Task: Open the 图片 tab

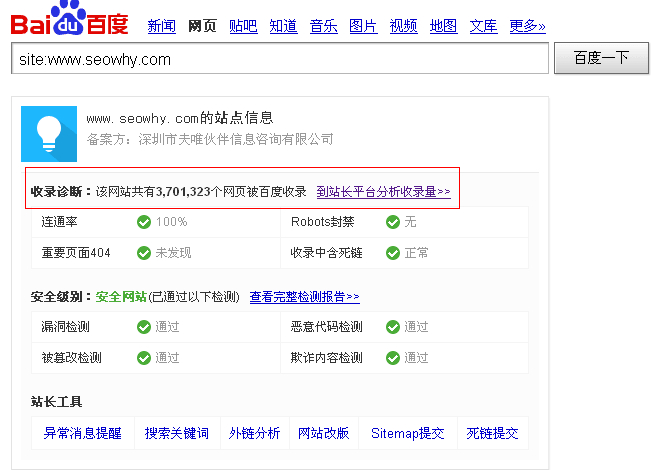Action: point(363,26)
